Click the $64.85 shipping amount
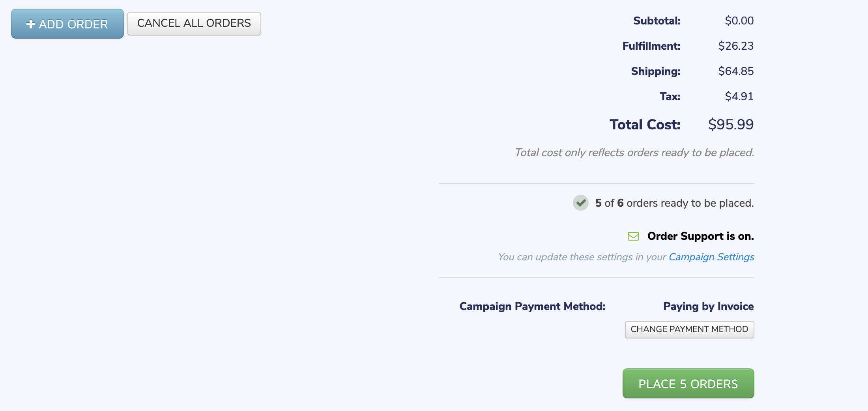 click(735, 71)
